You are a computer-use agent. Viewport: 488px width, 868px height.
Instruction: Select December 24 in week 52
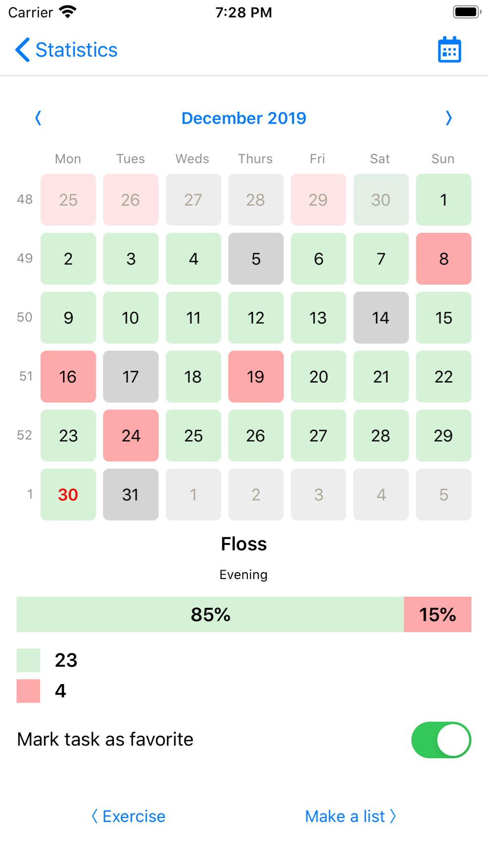coord(131,435)
